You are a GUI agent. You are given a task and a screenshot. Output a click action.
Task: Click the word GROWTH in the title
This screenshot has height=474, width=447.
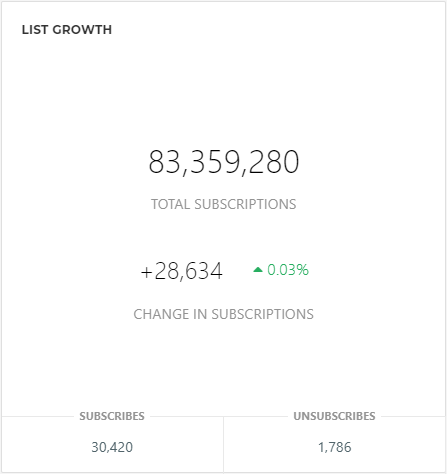tap(82, 30)
